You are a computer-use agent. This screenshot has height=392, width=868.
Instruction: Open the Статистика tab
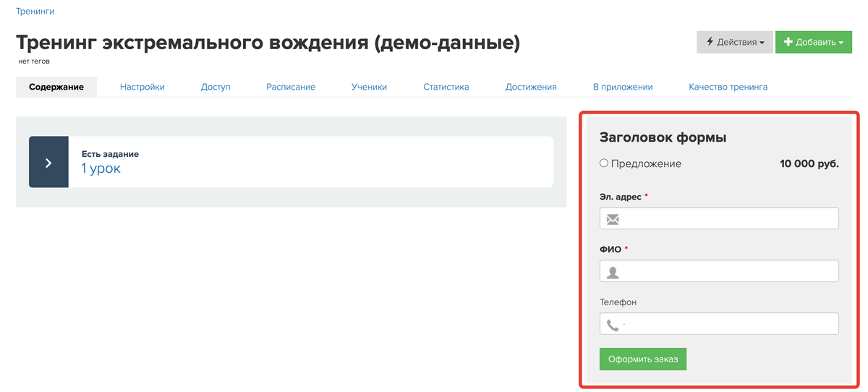click(446, 87)
